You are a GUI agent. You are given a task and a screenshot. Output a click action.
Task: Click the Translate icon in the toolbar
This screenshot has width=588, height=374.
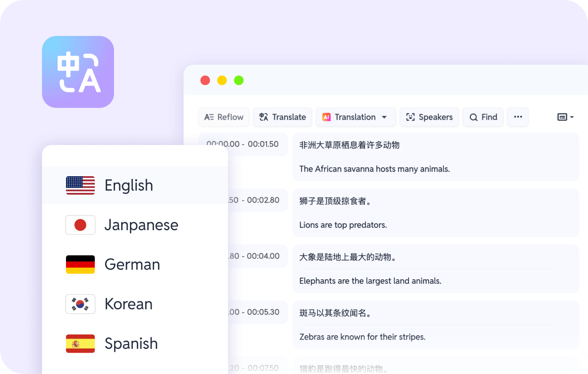tap(263, 117)
